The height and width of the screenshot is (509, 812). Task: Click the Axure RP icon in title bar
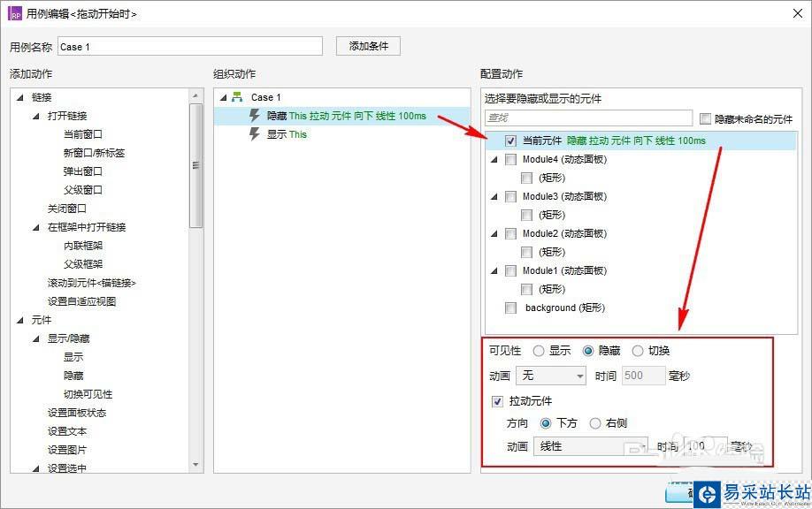15,13
